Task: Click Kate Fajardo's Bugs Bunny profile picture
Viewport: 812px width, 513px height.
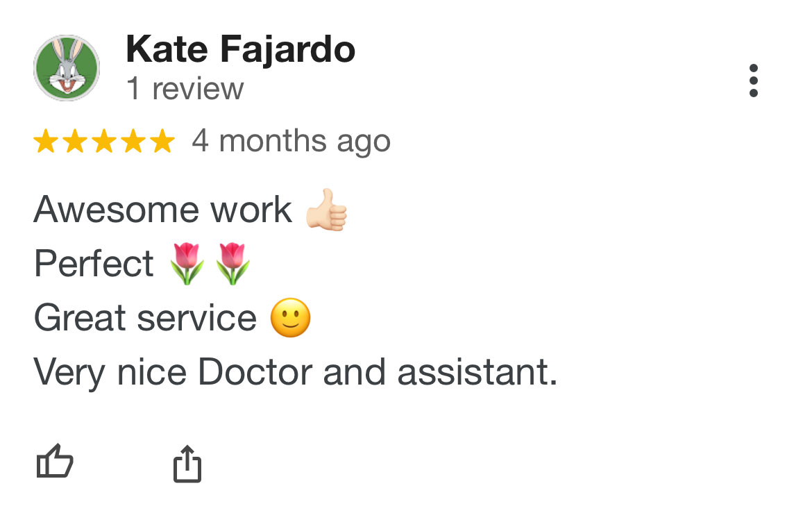Action: coord(67,68)
